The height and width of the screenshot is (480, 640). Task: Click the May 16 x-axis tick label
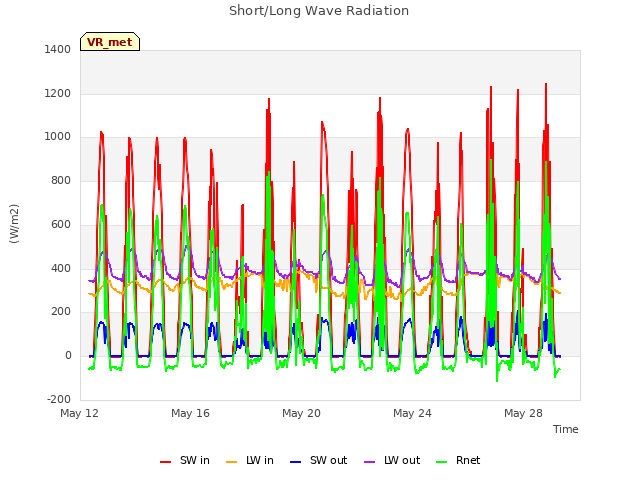tap(190, 413)
